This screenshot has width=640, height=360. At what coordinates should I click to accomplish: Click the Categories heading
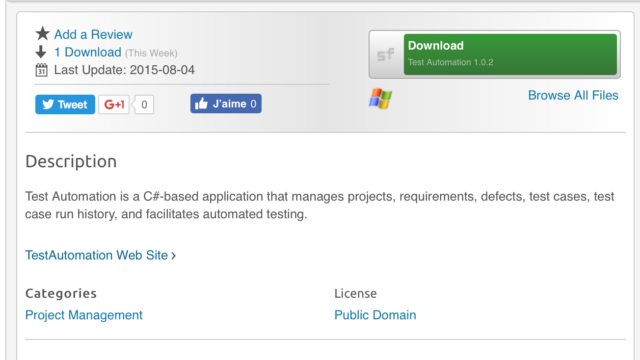[61, 293]
